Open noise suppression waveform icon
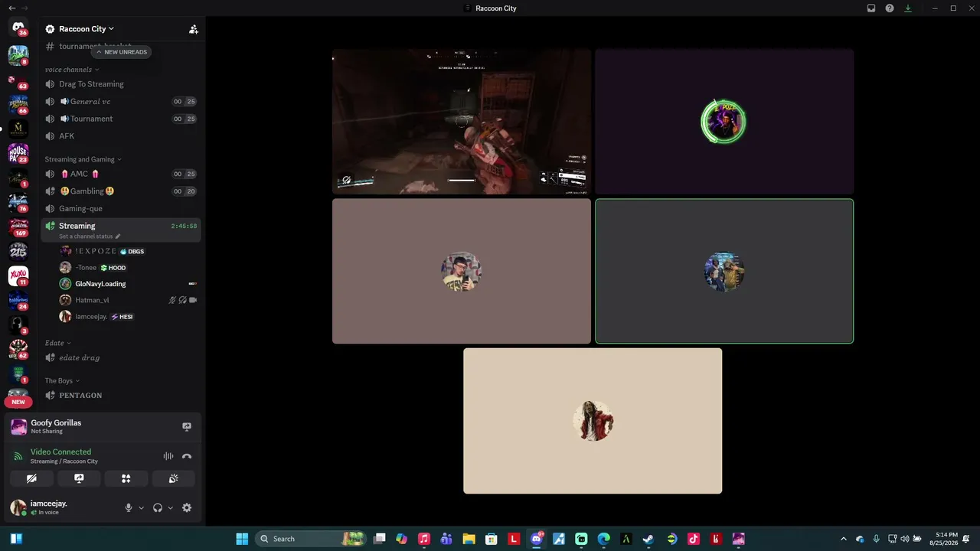Image resolution: width=980 pixels, height=551 pixels. [168, 456]
